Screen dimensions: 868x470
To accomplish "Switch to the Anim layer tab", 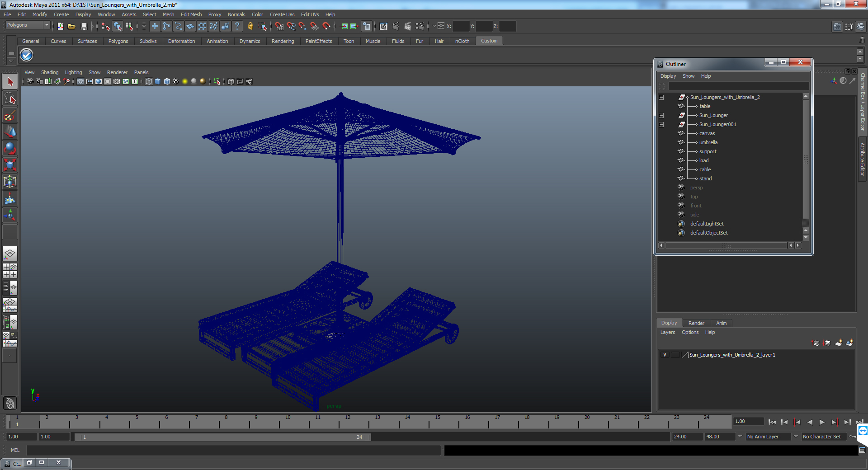I will click(x=722, y=323).
